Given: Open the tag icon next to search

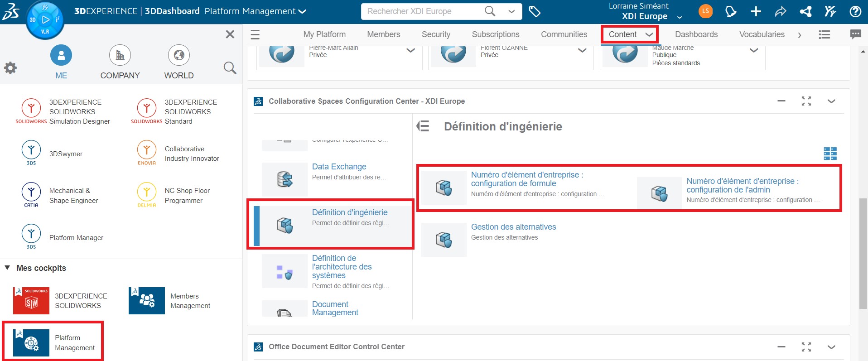Looking at the screenshot, I should [535, 12].
